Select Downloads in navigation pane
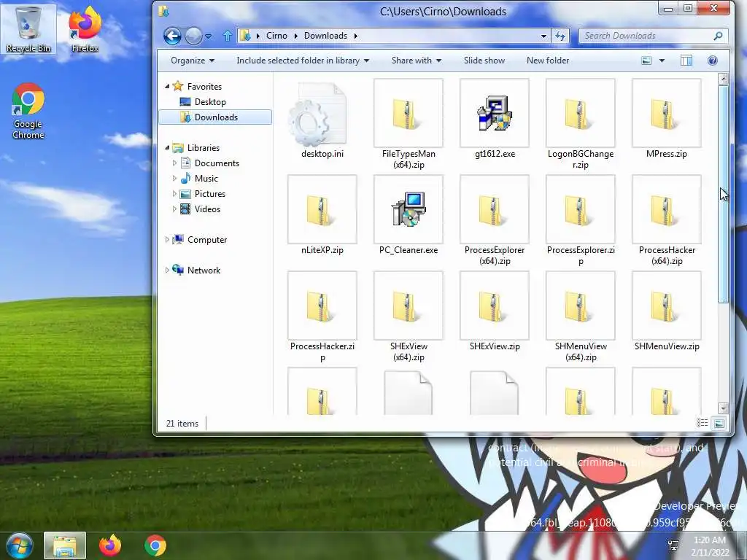The image size is (747, 560). [x=215, y=117]
